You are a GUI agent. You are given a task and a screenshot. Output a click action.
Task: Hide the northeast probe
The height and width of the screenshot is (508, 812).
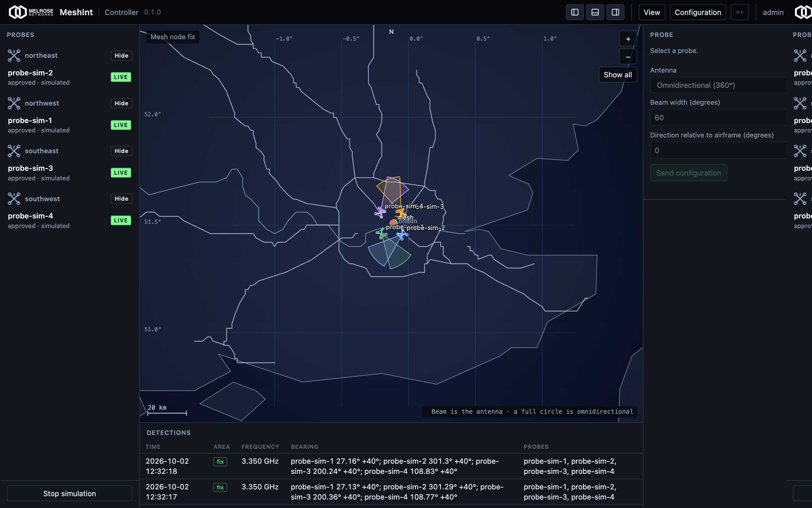pyautogui.click(x=121, y=55)
